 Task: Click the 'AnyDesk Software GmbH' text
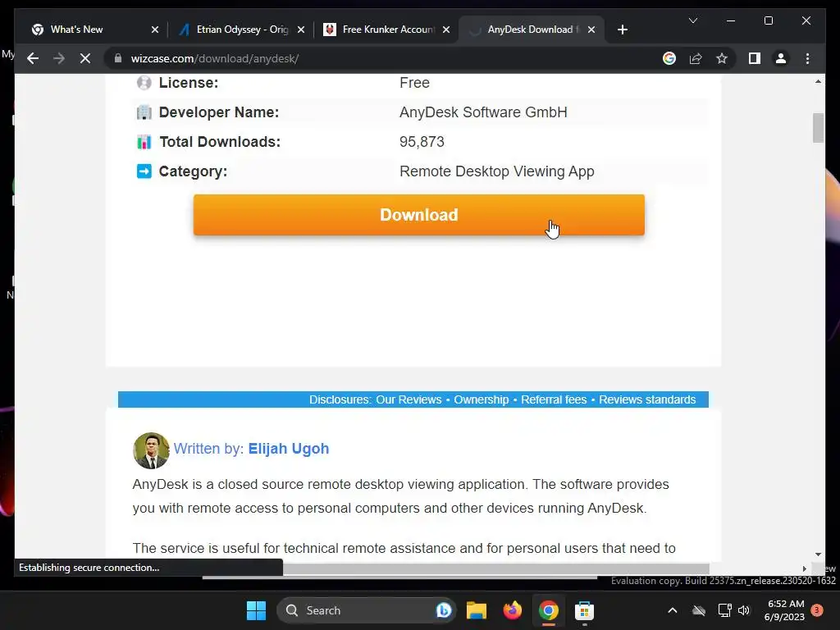click(x=483, y=112)
